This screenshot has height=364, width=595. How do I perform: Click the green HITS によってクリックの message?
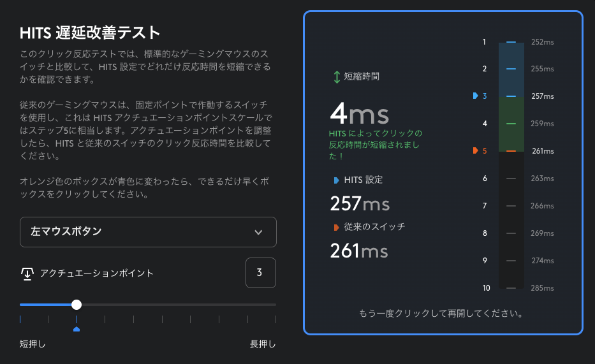point(376,145)
